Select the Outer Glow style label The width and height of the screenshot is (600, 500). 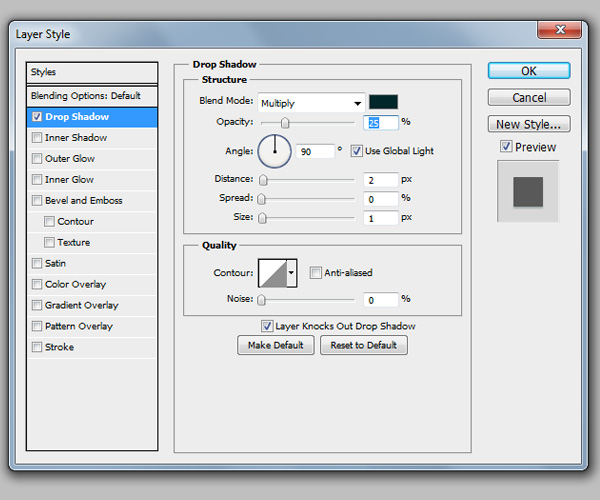(x=70, y=158)
